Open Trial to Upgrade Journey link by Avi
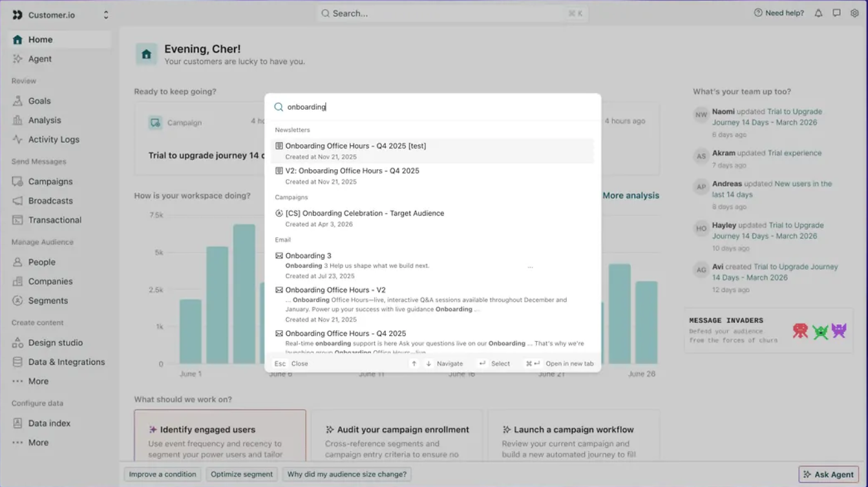The image size is (868, 487). coord(775,272)
